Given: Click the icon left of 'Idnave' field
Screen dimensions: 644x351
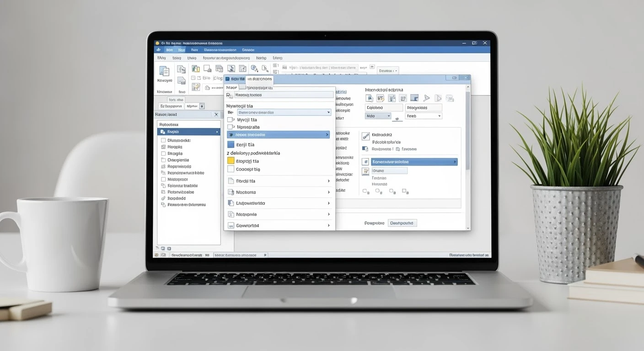Looking at the screenshot, I should (365, 171).
